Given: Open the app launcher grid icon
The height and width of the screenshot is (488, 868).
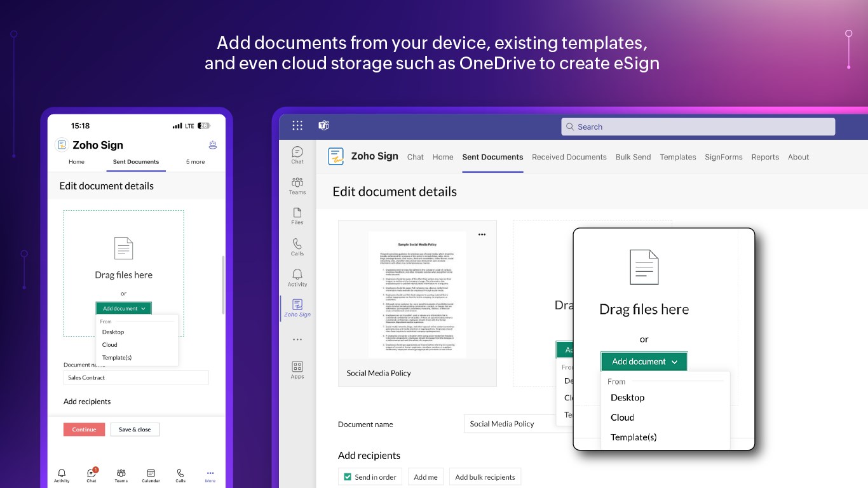Looking at the screenshot, I should (x=297, y=125).
